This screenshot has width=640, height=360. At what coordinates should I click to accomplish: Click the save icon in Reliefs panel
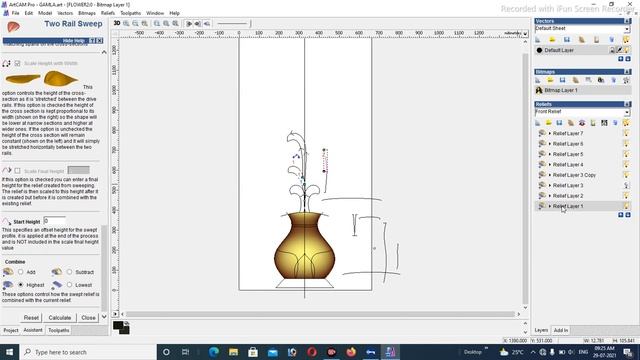pos(560,123)
